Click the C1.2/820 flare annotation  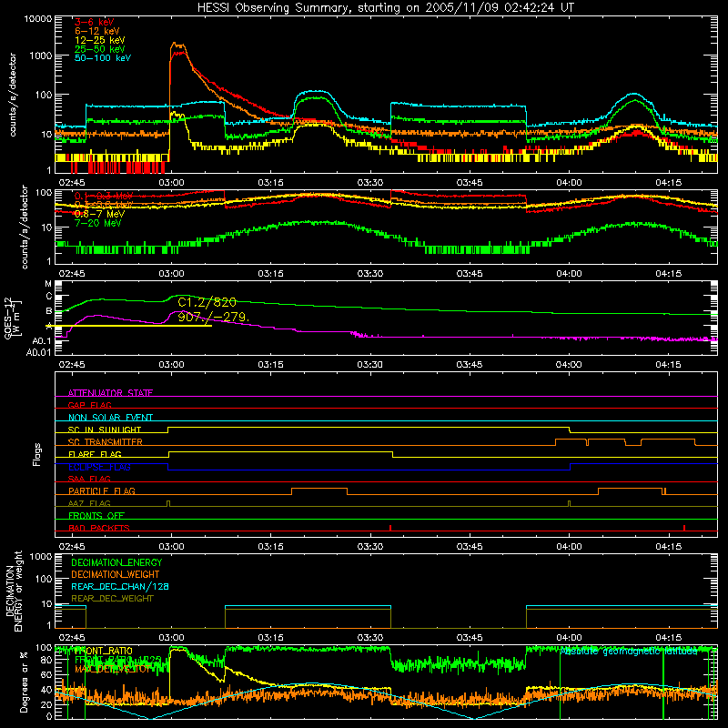coord(207,303)
